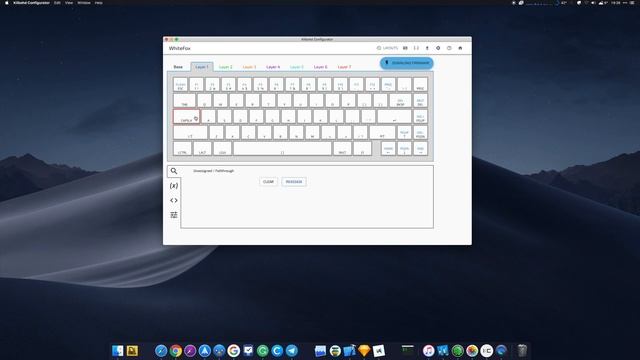This screenshot has width=640, height=360.
Task: Select the Layer 3 tab
Action: 249,67
